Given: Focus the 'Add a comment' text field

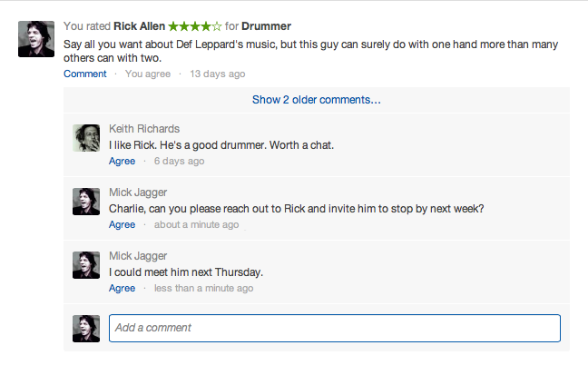Looking at the screenshot, I should pos(335,328).
